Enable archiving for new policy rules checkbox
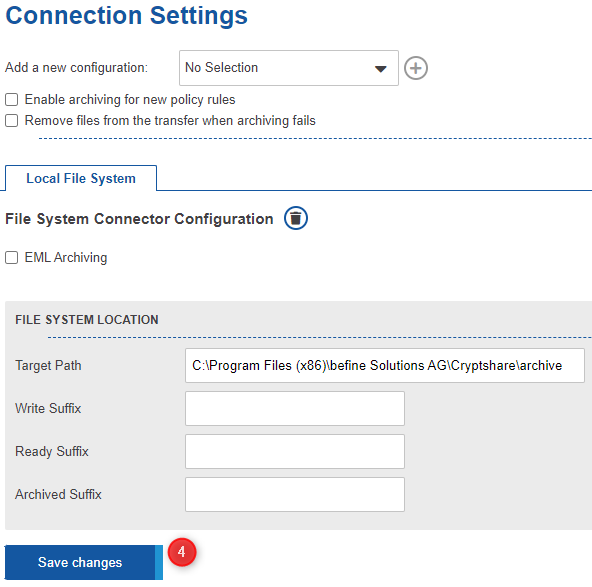The image size is (592, 587). pyautogui.click(x=11, y=100)
